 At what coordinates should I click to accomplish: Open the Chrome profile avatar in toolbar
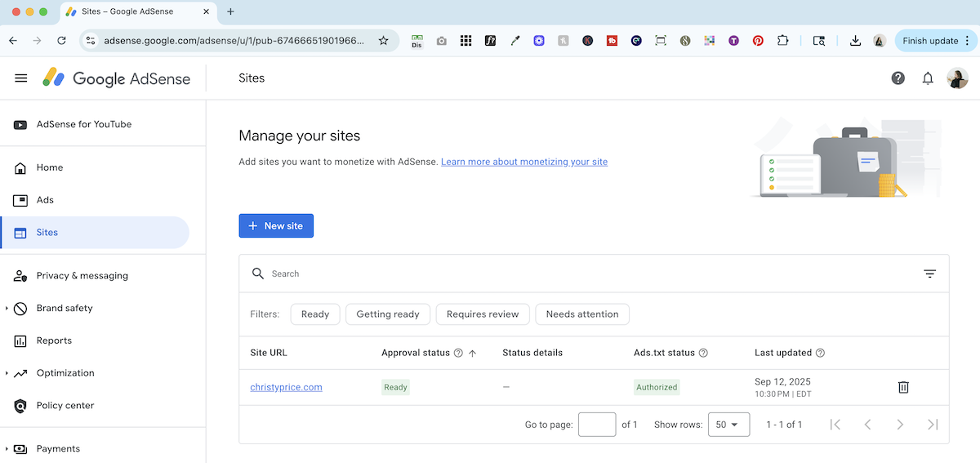click(880, 40)
